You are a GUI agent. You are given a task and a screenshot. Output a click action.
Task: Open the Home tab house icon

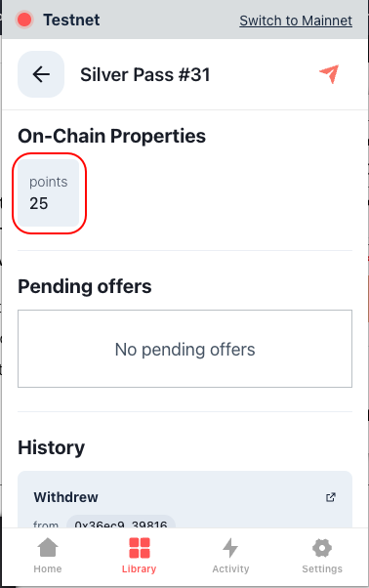click(48, 548)
